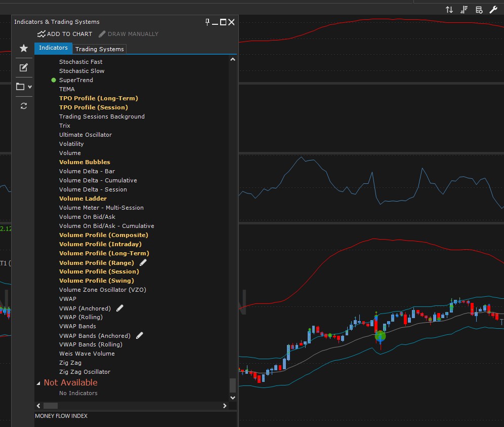Select Volume Bubbles
Viewport: 504px width, 427px height.
pos(85,162)
